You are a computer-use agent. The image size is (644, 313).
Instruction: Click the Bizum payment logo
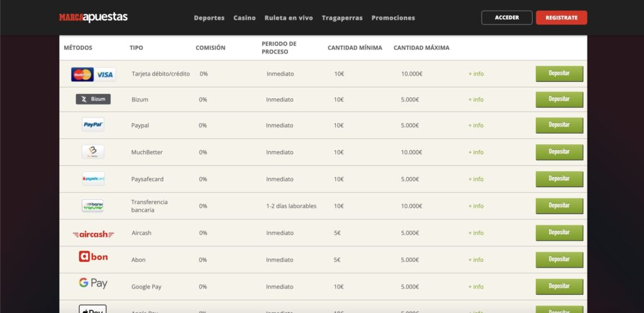(x=93, y=99)
